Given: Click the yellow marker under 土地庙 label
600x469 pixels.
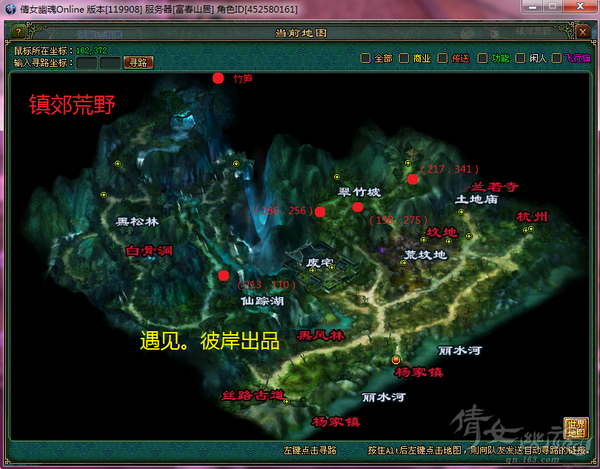Looking at the screenshot, I should (461, 212).
